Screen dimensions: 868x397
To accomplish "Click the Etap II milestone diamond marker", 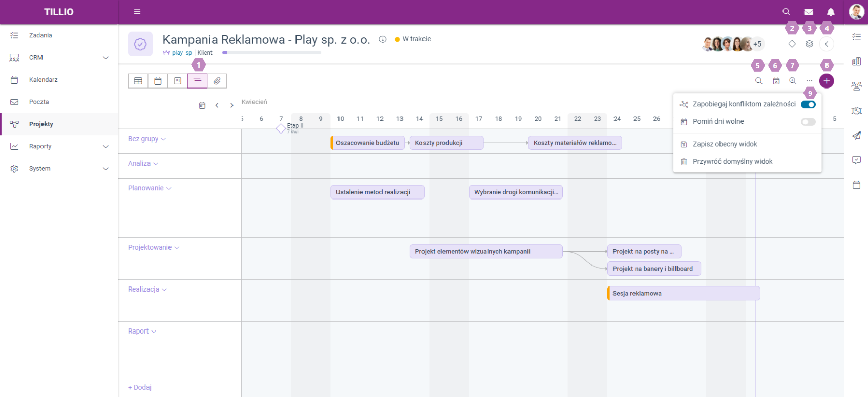I will [281, 128].
